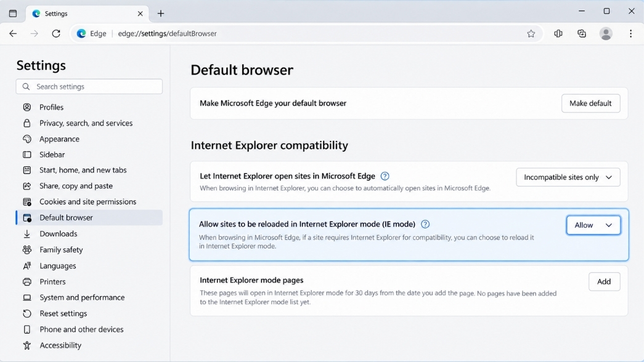Screen dimensions: 644x362
Task: Open help icon beside IE mode setting
Action: (x=425, y=224)
